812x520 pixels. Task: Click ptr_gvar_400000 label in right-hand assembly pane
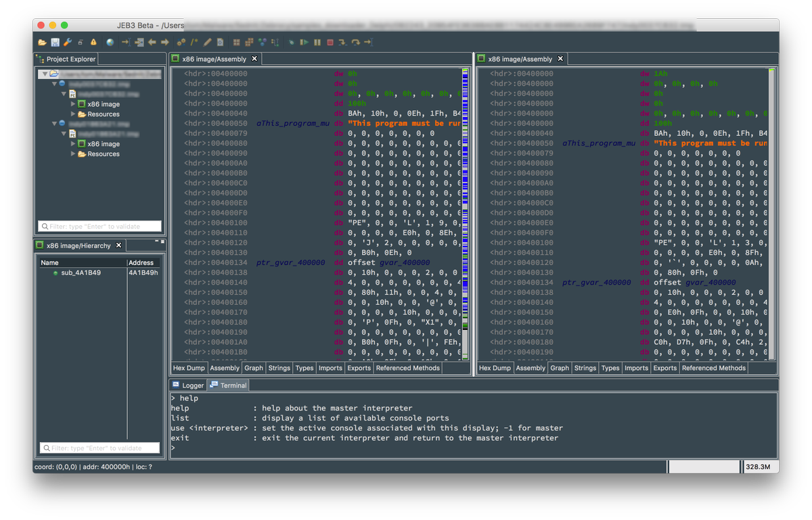(596, 283)
